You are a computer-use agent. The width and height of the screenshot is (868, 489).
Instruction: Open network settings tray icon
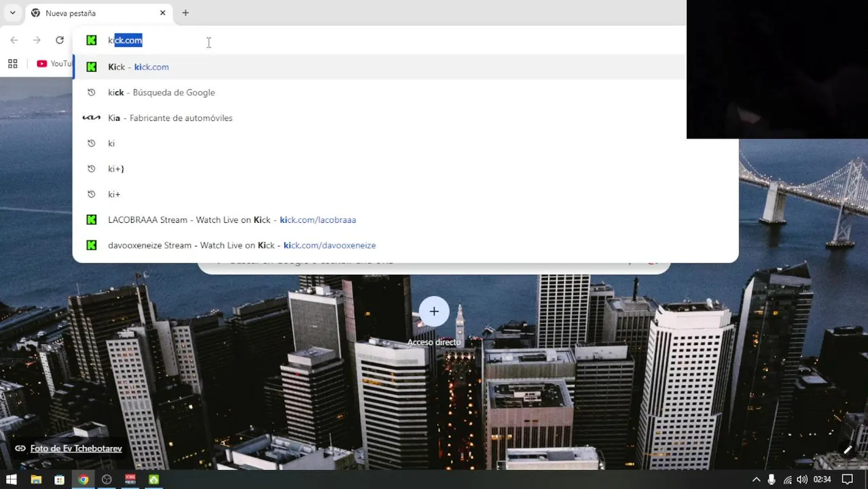click(x=788, y=479)
